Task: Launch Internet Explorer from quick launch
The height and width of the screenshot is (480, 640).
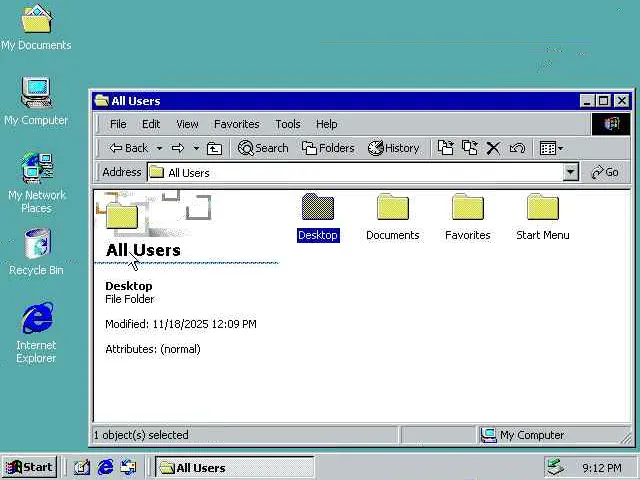Action: click(x=105, y=467)
